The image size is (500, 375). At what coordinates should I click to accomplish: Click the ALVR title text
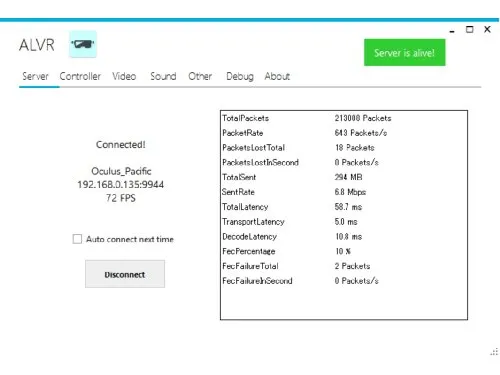(37, 45)
